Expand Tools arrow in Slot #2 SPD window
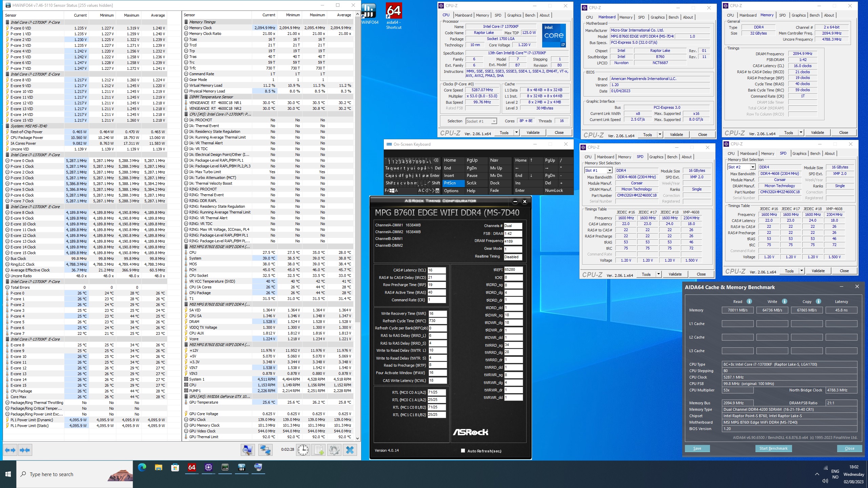 coord(802,271)
